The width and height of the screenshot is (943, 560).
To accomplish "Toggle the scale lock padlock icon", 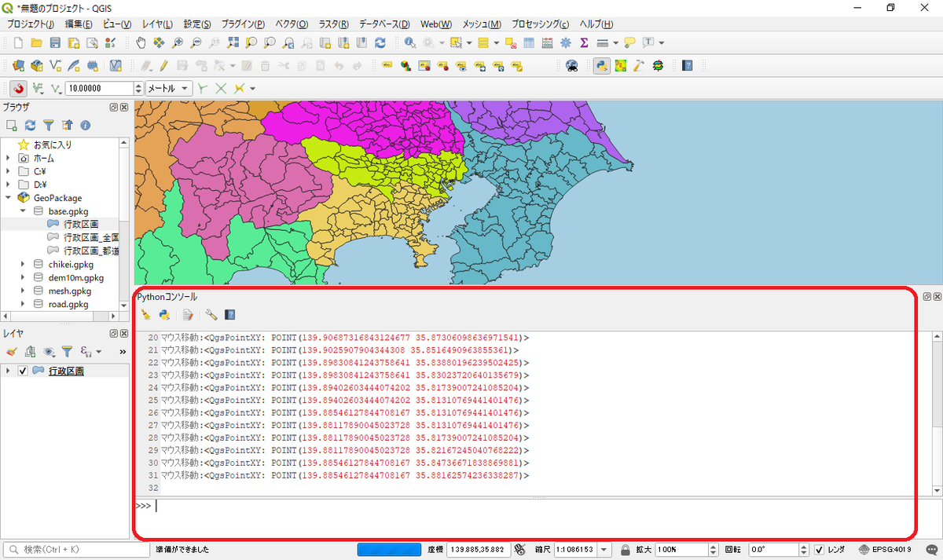I will (x=625, y=550).
